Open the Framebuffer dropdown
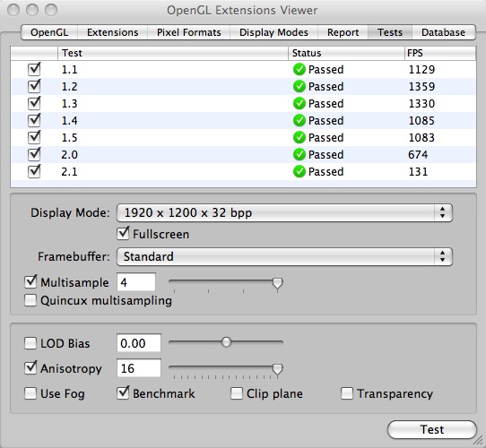Viewport: 486px width, 448px height. click(x=284, y=256)
